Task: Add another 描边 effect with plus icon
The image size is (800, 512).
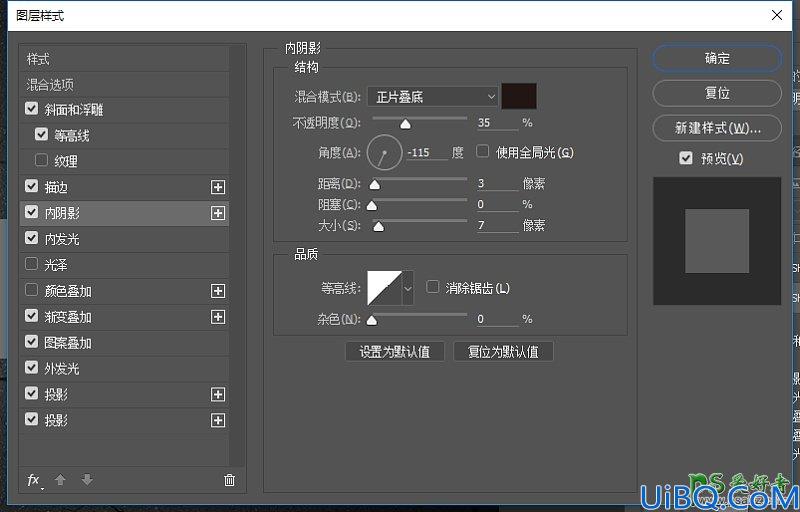Action: [x=218, y=187]
